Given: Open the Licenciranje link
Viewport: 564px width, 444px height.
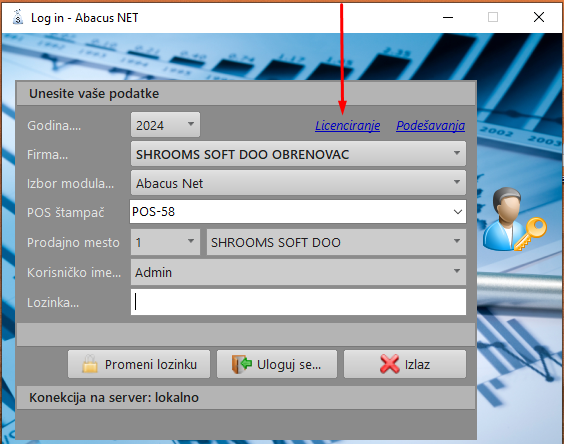Looking at the screenshot, I should click(347, 126).
